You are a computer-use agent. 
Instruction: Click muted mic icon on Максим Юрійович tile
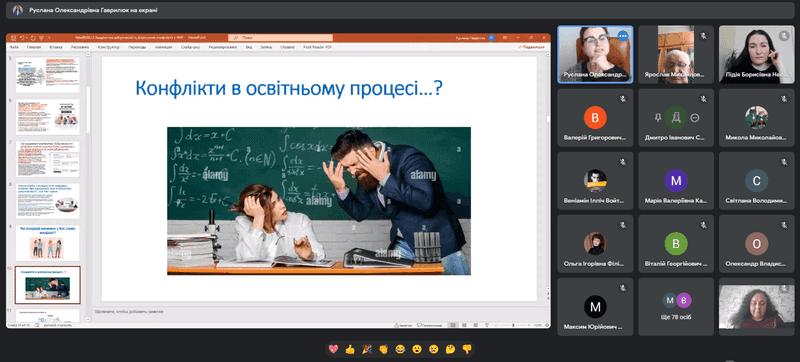point(622,288)
